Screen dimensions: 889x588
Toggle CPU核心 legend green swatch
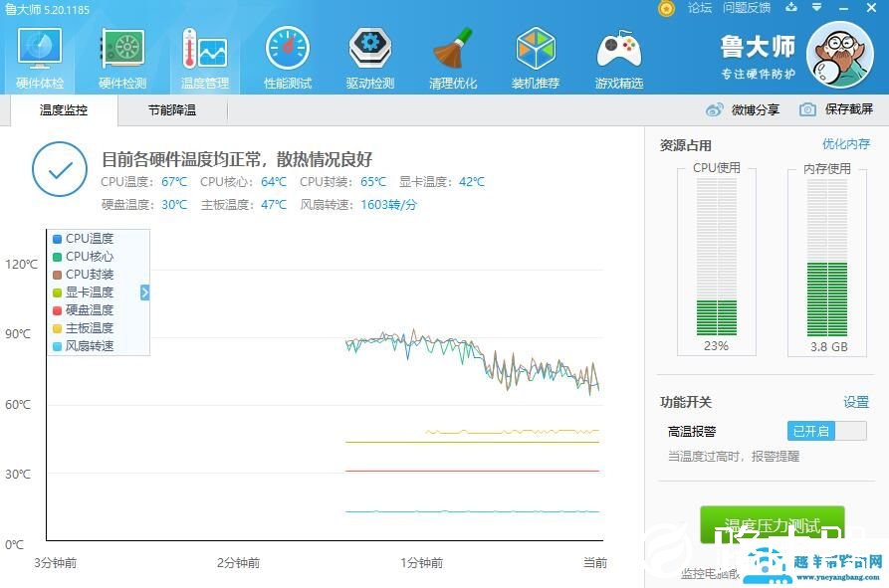(57, 257)
